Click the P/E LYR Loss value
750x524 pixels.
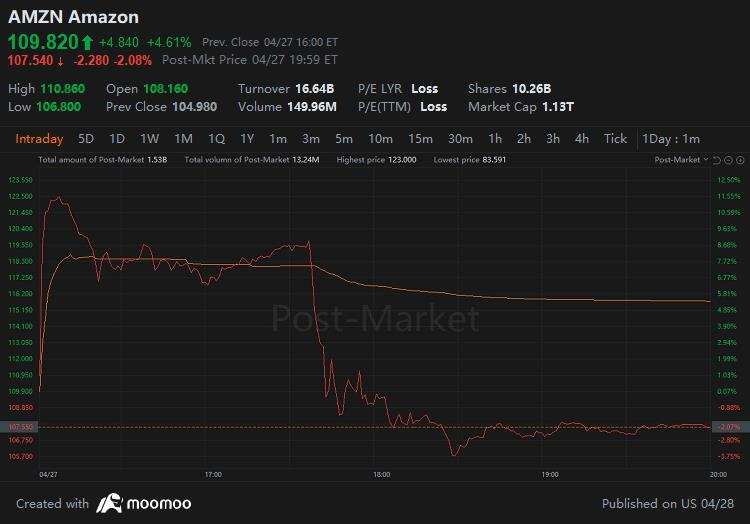pyautogui.click(x=425, y=89)
